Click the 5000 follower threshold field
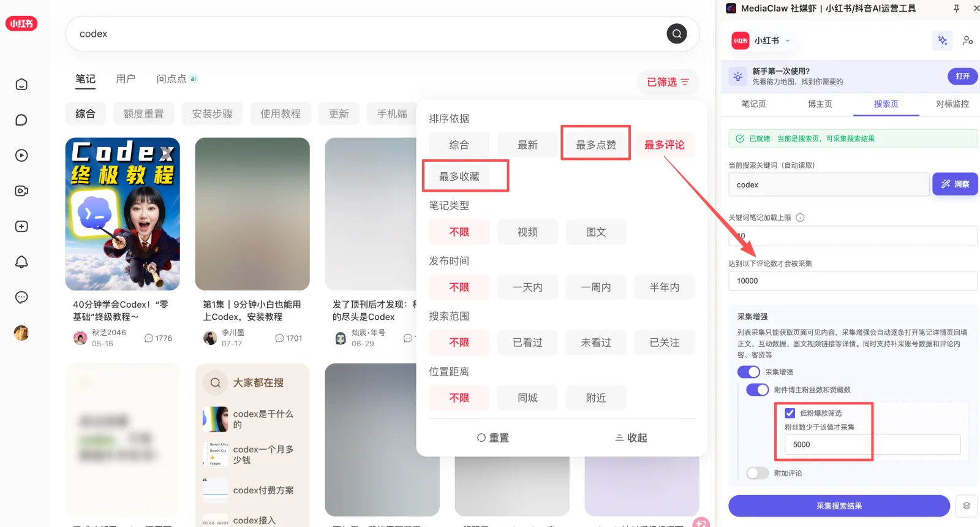Screen dimensions: 980x527 (873, 444)
